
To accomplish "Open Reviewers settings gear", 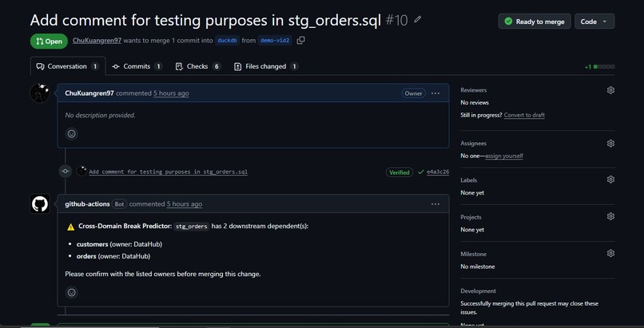I will pos(610,90).
